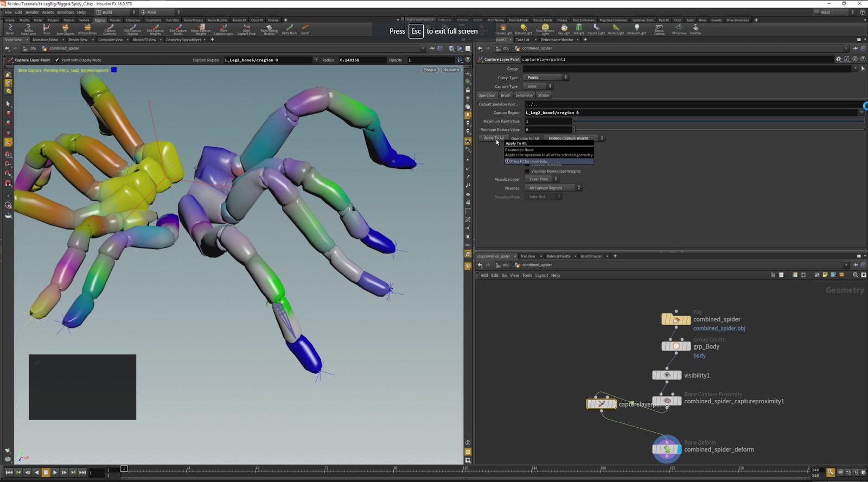Open the Render menu
868x482 pixels.
tap(32, 12)
